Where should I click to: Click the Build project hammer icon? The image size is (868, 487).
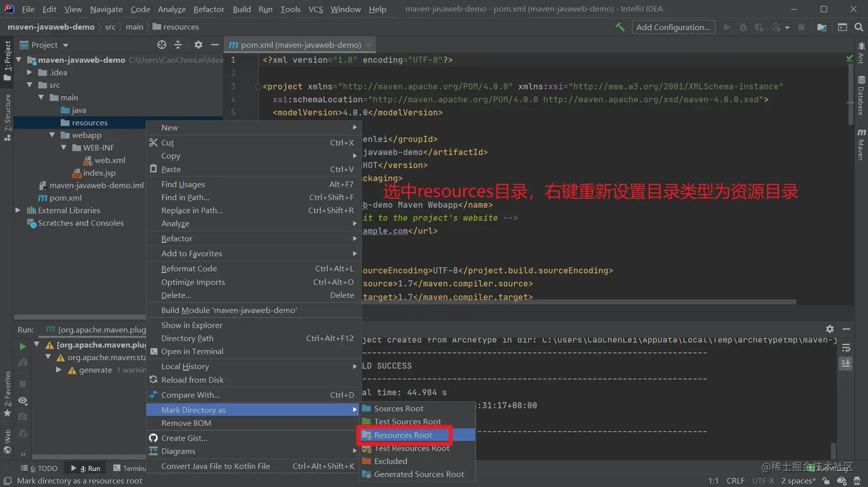click(x=620, y=27)
